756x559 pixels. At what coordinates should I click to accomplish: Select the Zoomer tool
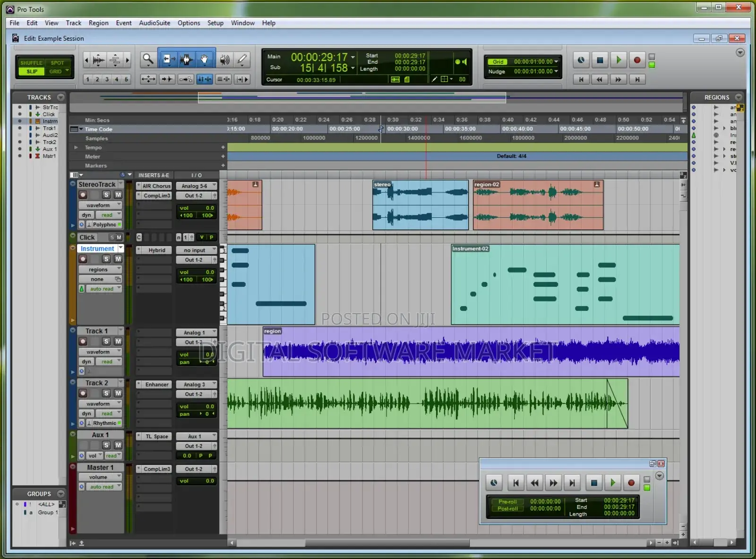pyautogui.click(x=148, y=60)
